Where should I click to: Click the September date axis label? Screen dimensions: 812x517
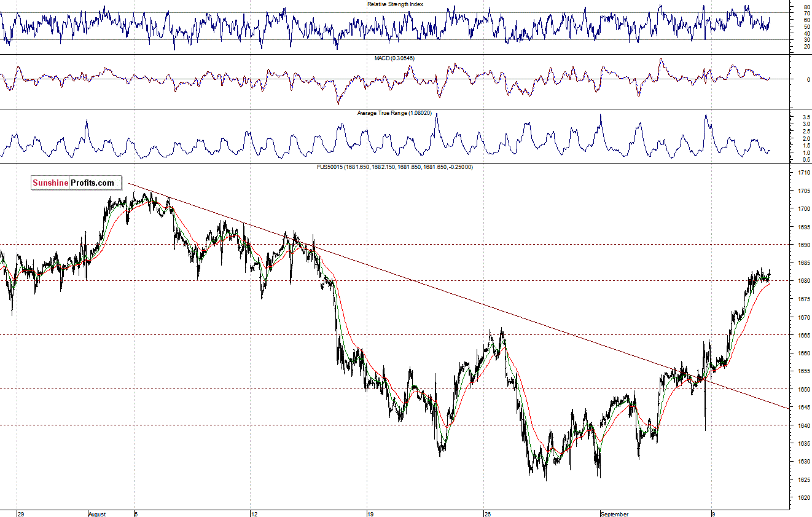(615, 513)
